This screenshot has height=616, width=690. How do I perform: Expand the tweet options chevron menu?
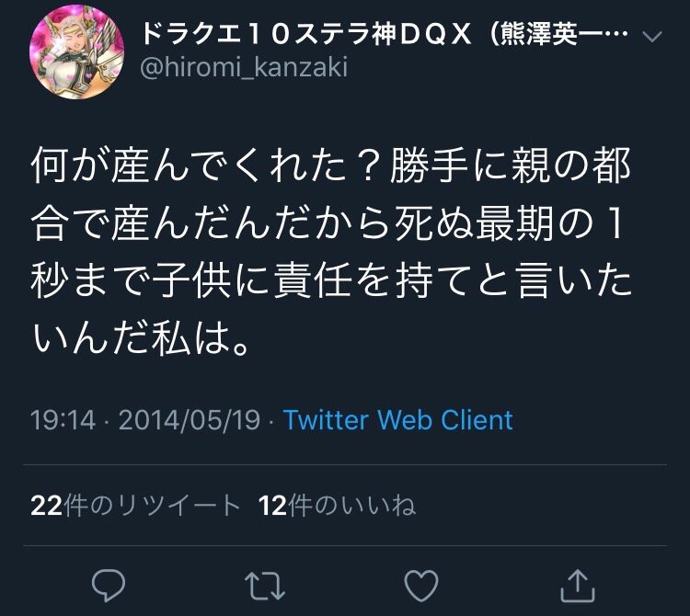click(652, 37)
